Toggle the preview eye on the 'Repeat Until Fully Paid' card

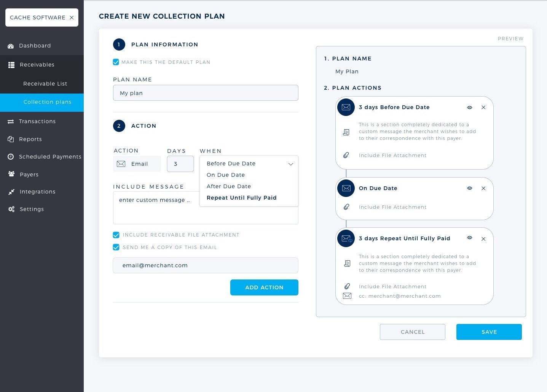470,238
